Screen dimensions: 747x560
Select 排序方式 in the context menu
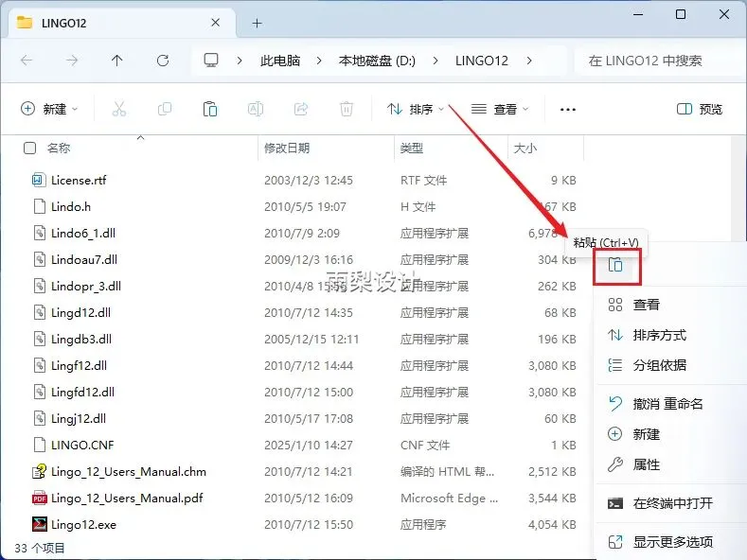pyautogui.click(x=671, y=335)
